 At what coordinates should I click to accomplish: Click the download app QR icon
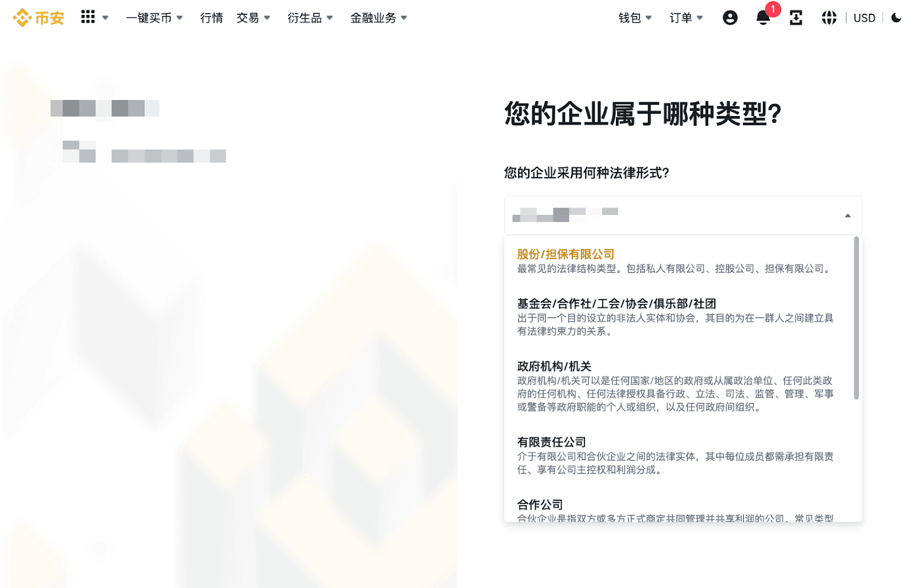795,18
